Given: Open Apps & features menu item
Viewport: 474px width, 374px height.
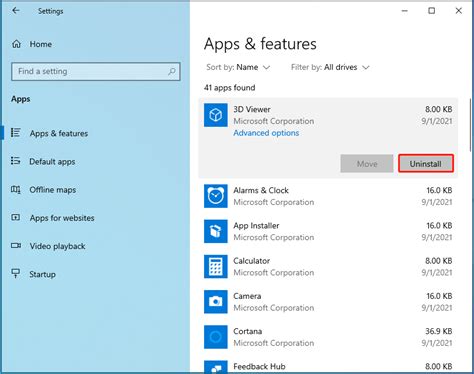Looking at the screenshot, I should [x=59, y=133].
